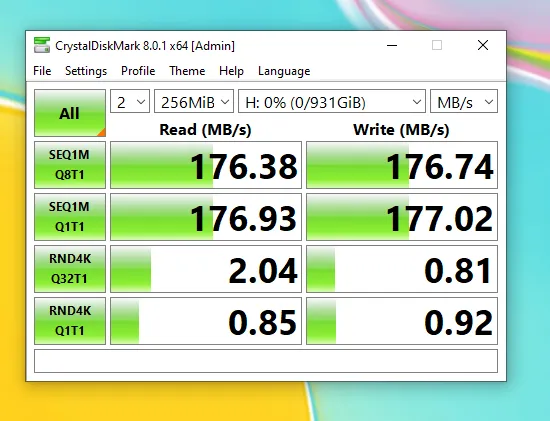Open the H: drive selection dropdown
Image resolution: width=550 pixels, height=421 pixels.
tap(332, 101)
